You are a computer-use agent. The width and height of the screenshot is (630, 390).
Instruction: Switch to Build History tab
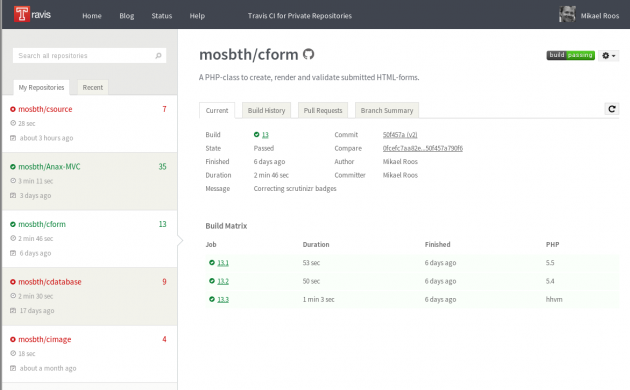[x=266, y=110]
